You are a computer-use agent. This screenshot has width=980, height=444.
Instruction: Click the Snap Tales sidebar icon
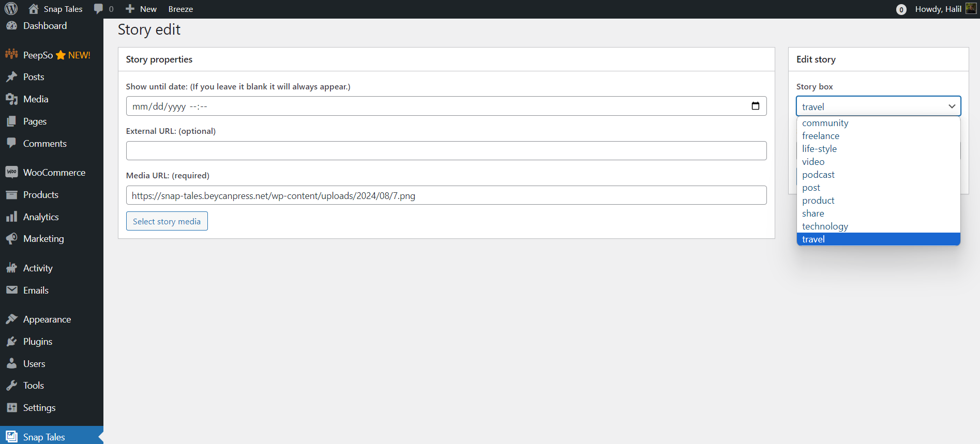click(11, 437)
